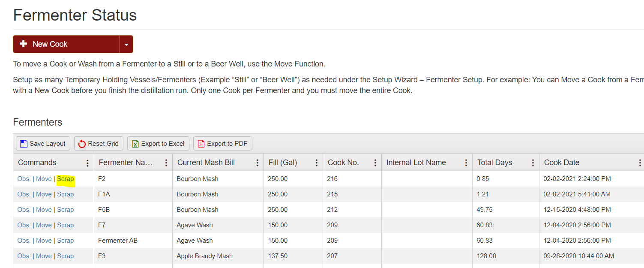The height and width of the screenshot is (268, 644).
Task: Click cook number 212 cell
Action: coord(352,210)
